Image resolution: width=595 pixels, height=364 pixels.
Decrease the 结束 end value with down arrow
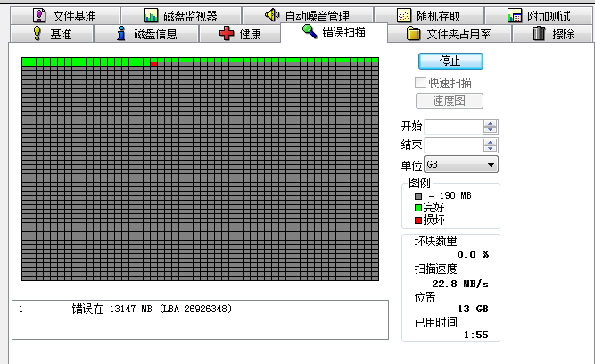coord(491,149)
